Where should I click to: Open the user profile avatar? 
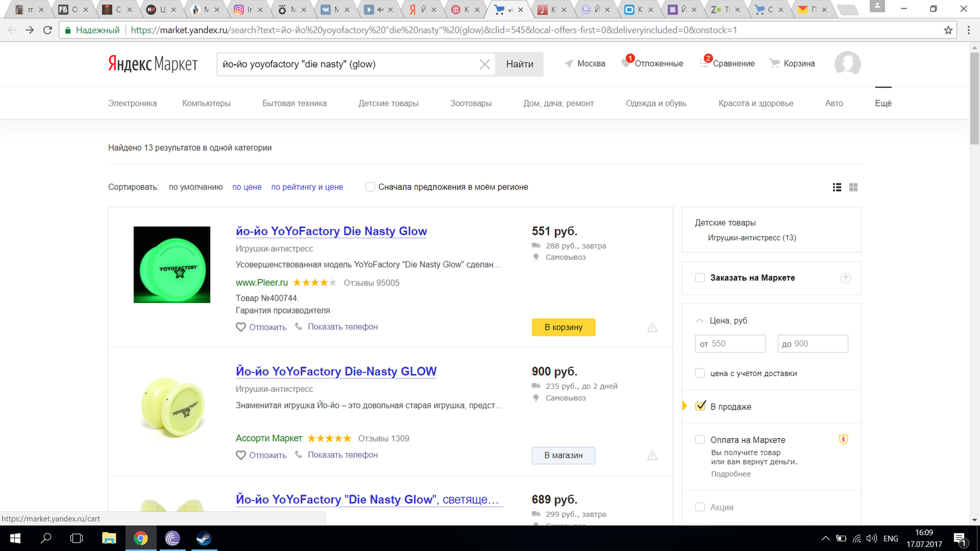848,64
